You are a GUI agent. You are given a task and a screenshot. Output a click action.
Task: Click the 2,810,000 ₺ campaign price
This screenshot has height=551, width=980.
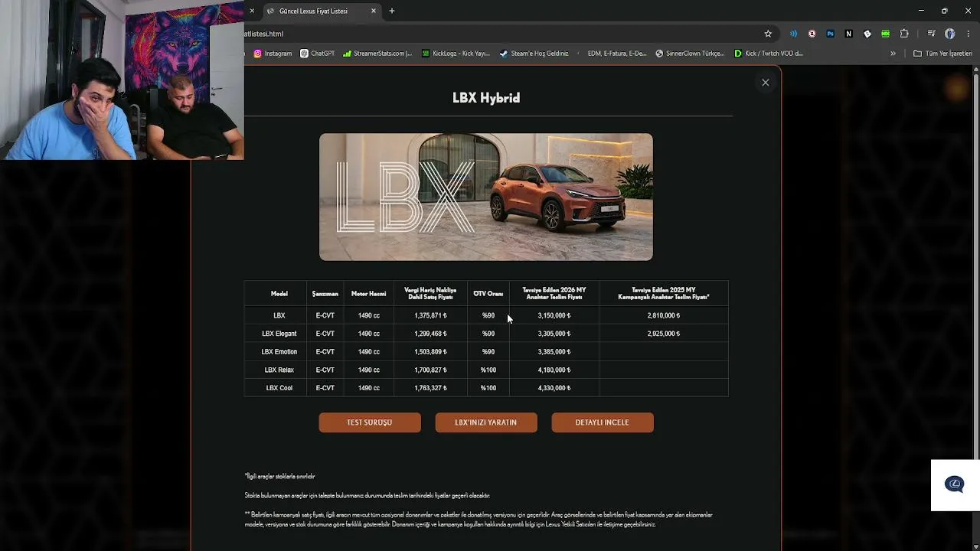[664, 315]
